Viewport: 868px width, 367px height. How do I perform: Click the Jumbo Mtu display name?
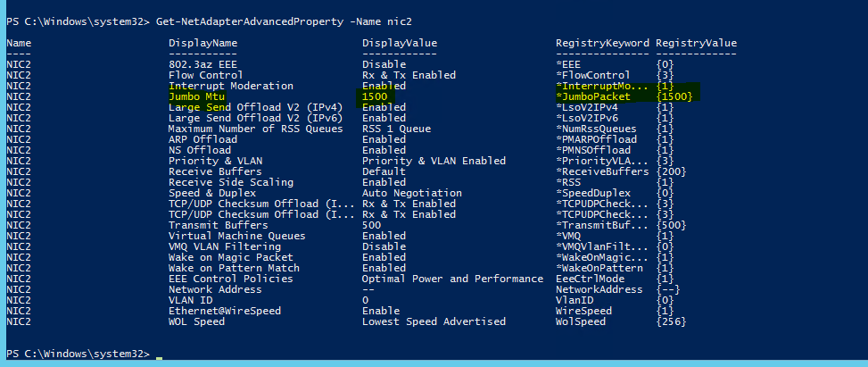point(196,96)
